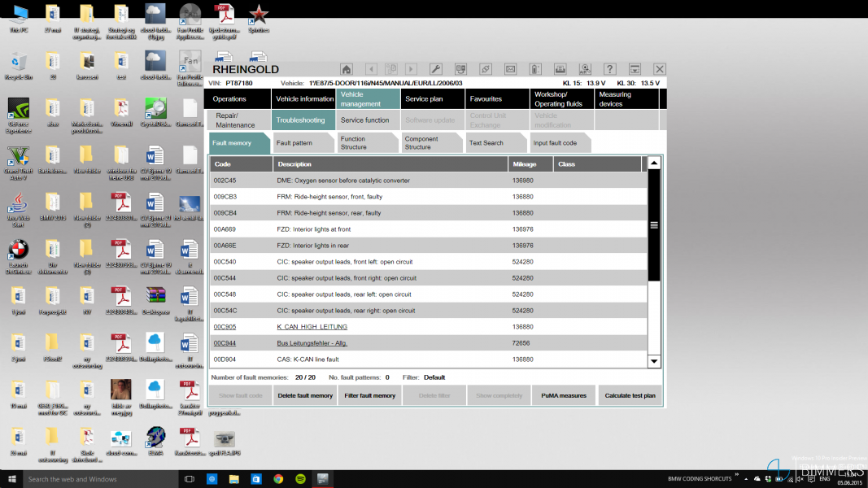This screenshot has height=488, width=868.
Task: Click Calculate test plan button
Action: [x=630, y=395]
